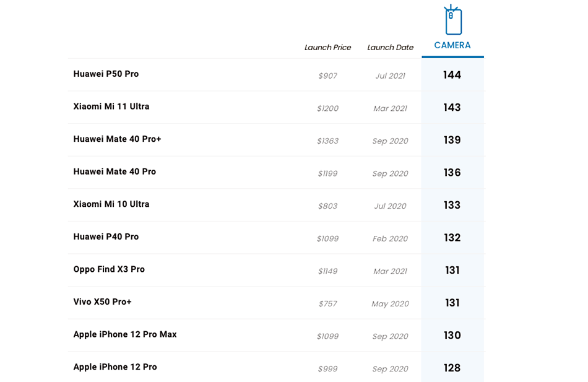Screen dimensions: 588x382
Task: Select the CAMERA tab header
Action: pos(452,45)
